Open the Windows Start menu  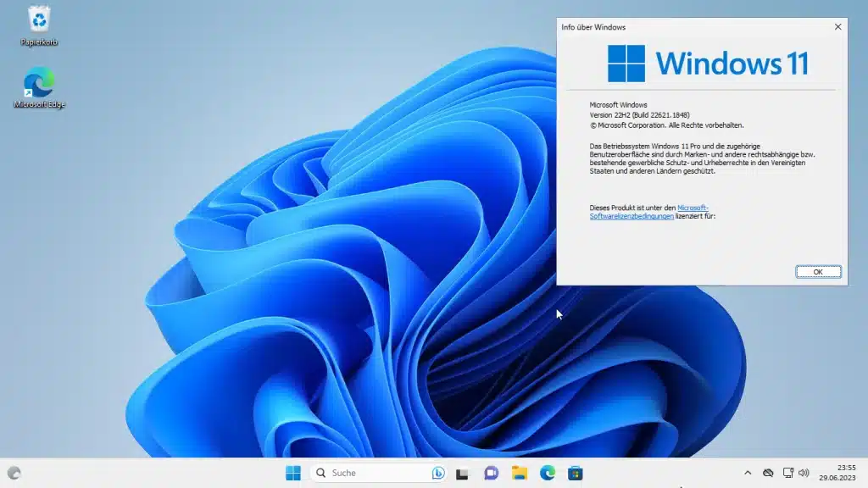pos(293,473)
